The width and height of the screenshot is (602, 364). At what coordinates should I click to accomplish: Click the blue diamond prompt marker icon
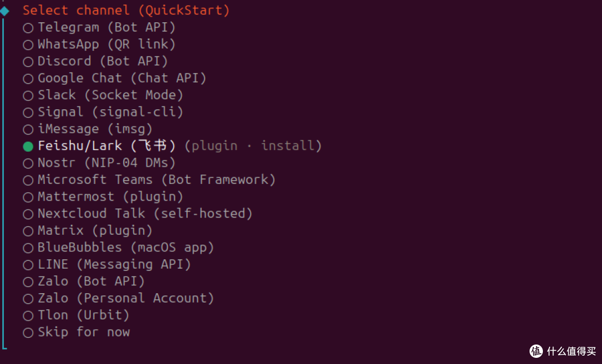click(x=4, y=11)
